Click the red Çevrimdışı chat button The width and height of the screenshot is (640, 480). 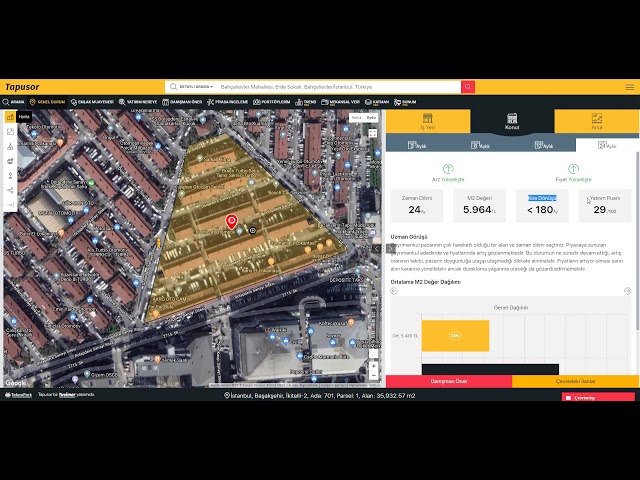click(x=598, y=397)
